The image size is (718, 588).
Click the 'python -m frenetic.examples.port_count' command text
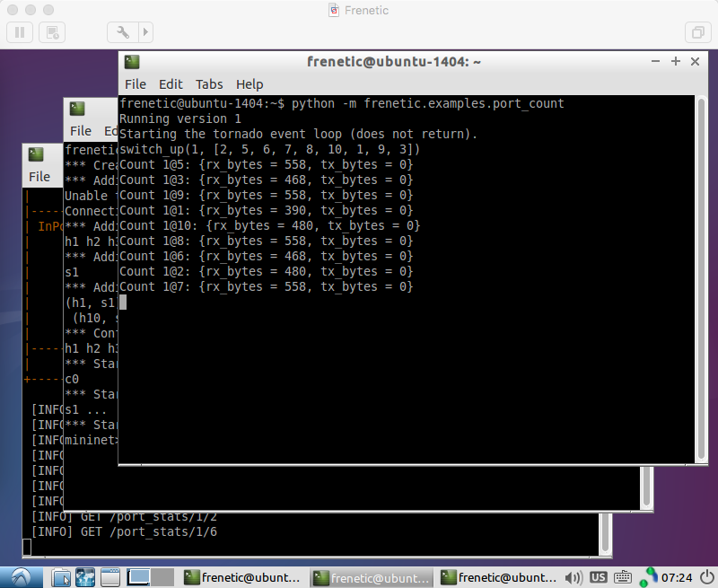[428, 103]
